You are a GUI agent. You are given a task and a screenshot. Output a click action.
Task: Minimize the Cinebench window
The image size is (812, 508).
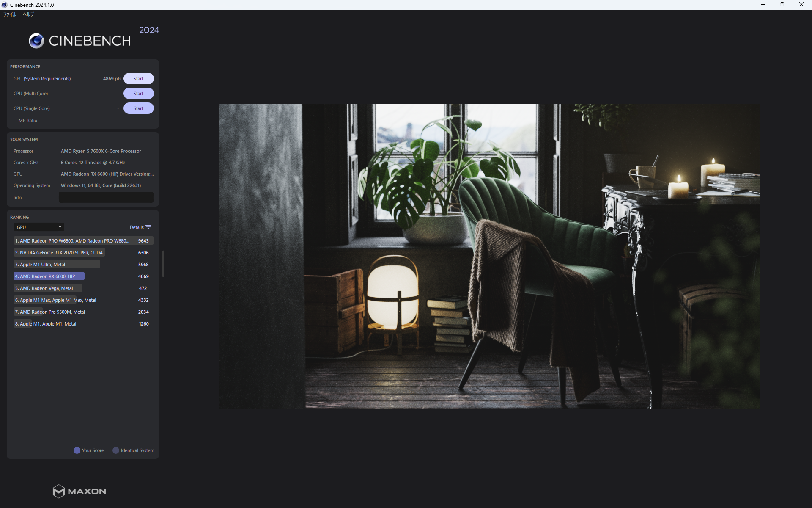pyautogui.click(x=763, y=5)
